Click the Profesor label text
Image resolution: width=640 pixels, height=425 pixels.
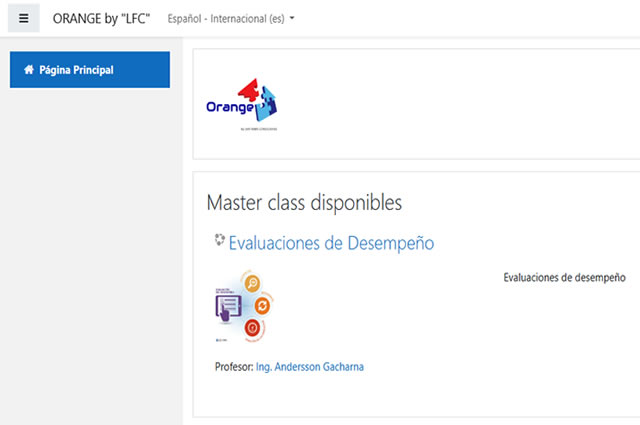click(x=234, y=367)
